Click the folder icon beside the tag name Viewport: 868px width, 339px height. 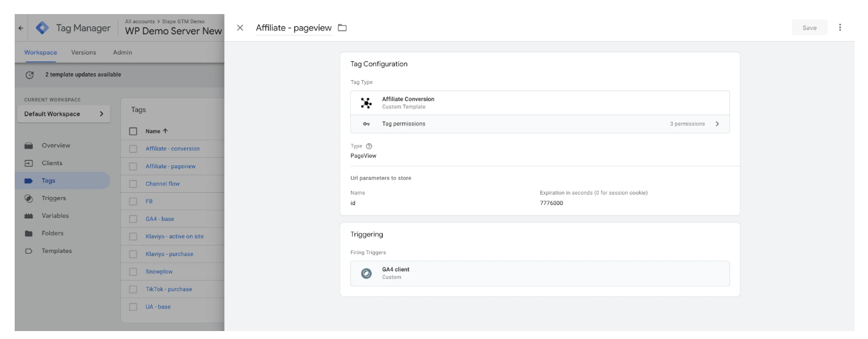tap(342, 28)
